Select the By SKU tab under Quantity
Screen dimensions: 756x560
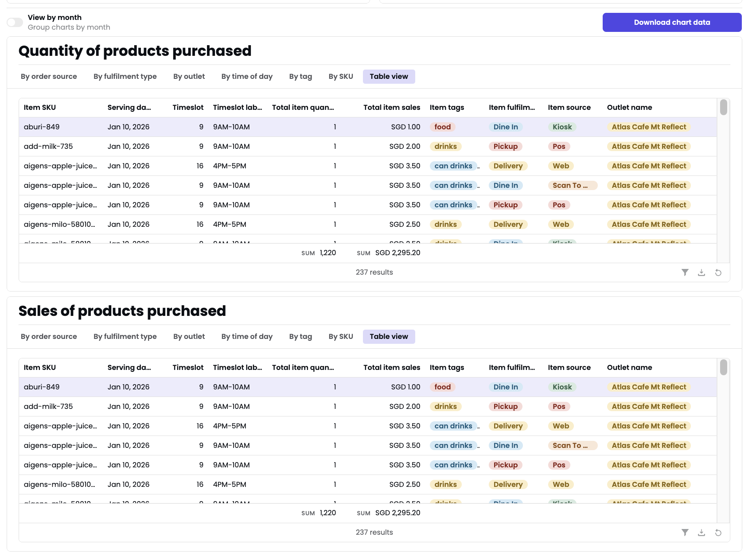point(340,76)
